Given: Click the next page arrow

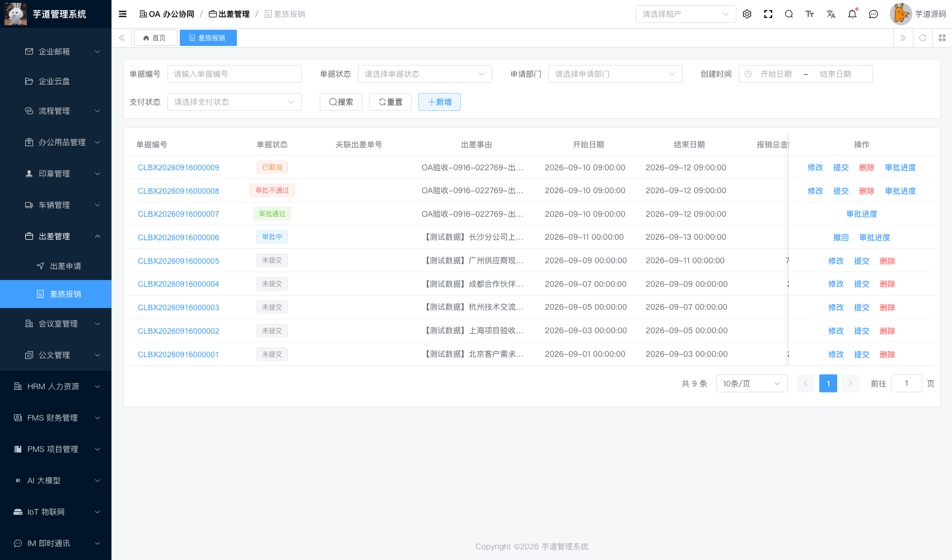Looking at the screenshot, I should pos(850,384).
